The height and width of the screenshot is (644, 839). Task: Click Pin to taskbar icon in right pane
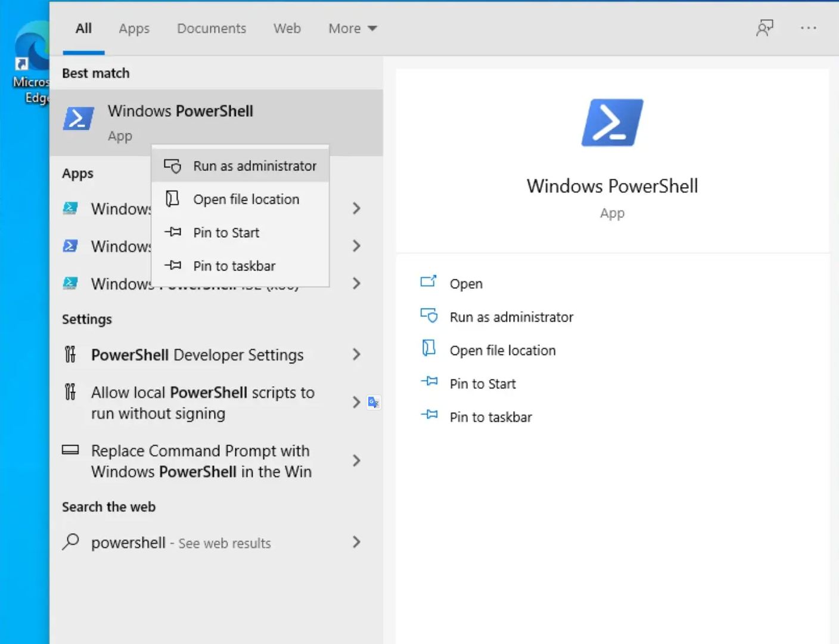point(429,415)
